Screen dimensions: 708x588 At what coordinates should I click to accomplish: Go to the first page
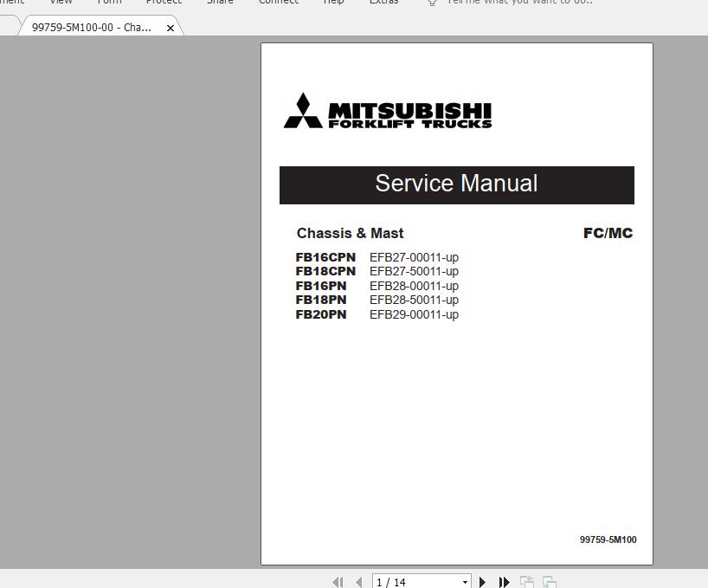(338, 582)
